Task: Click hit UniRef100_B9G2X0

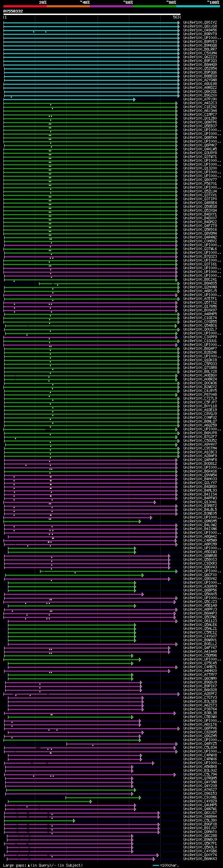Action: click(200, 95)
